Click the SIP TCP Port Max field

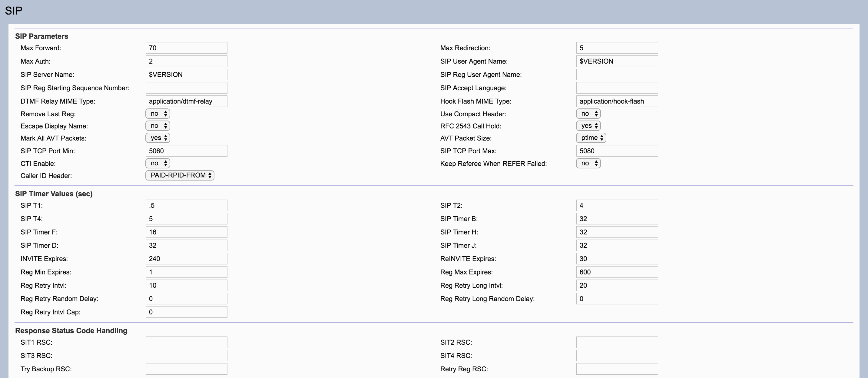tap(617, 151)
